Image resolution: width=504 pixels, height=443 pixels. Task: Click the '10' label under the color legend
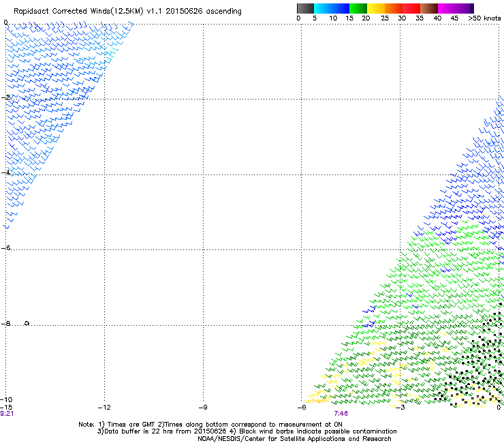pos(333,18)
